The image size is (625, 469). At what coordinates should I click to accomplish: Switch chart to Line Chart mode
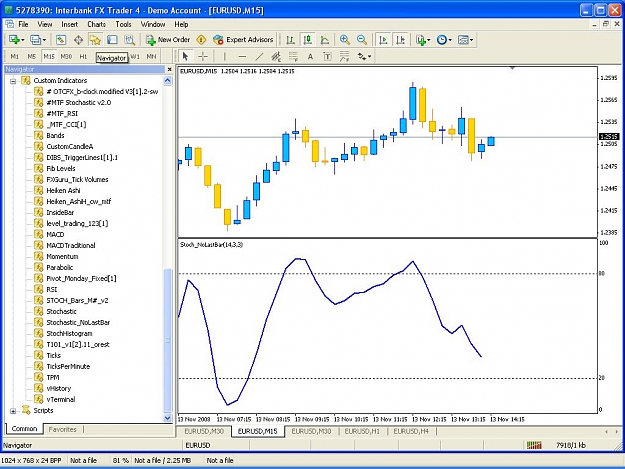pyautogui.click(x=325, y=40)
